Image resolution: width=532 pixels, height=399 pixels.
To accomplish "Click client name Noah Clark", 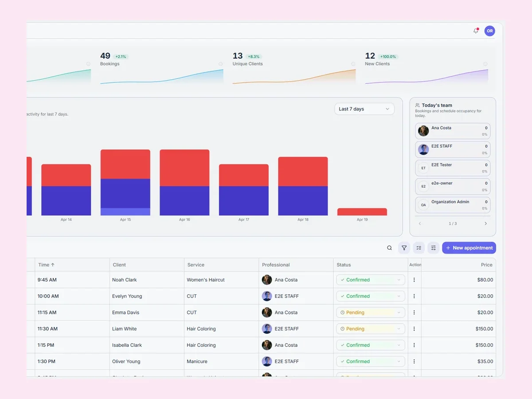I will tap(125, 280).
